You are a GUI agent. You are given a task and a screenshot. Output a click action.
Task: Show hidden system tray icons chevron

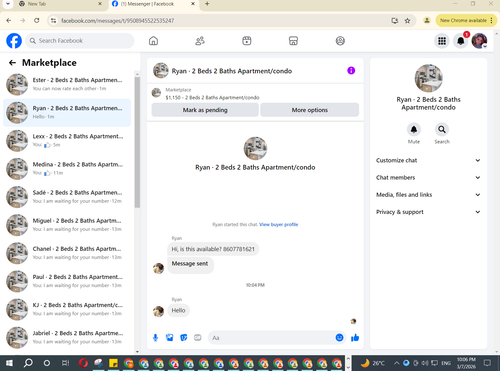397,363
